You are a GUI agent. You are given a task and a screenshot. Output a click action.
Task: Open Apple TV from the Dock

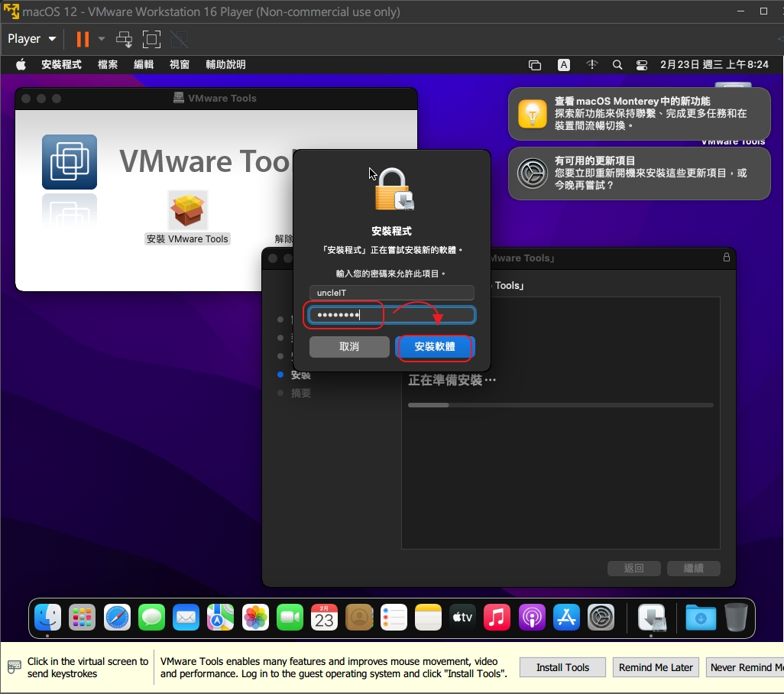tap(462, 618)
